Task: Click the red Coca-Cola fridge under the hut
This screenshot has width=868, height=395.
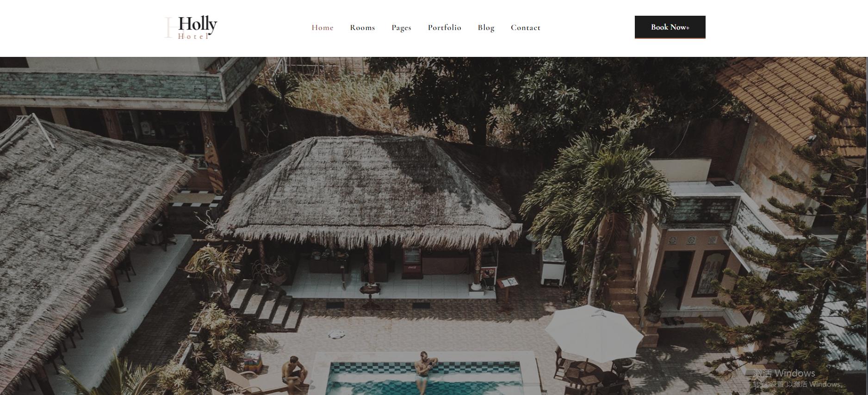Action: [x=411, y=263]
